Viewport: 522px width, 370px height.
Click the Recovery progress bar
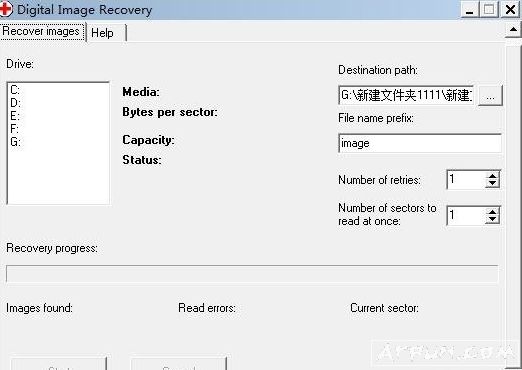pos(252,274)
